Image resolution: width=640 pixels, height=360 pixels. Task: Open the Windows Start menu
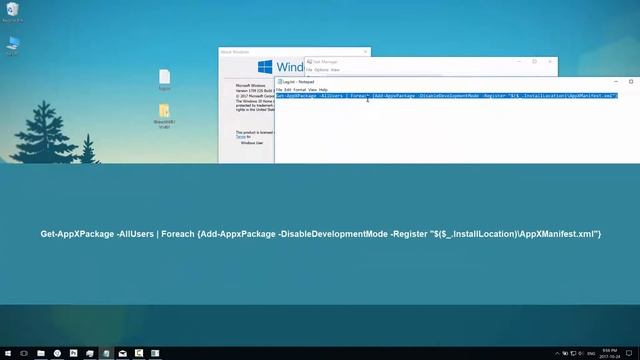click(8, 353)
